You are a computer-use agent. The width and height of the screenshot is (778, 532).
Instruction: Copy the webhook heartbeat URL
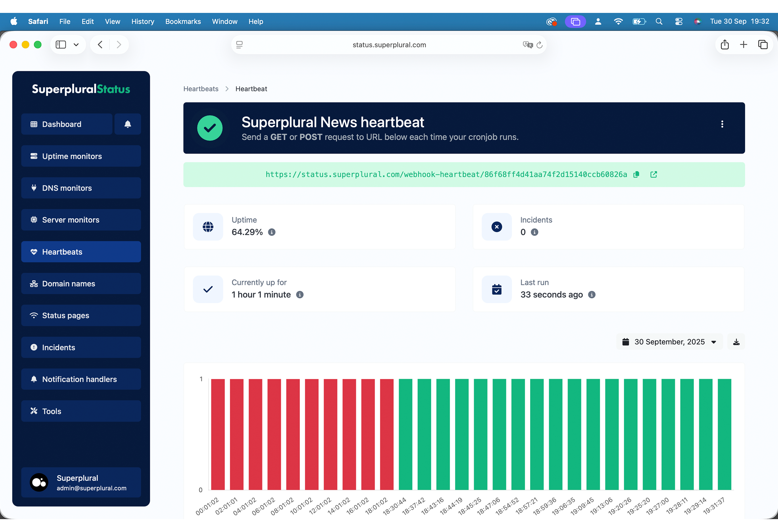(x=636, y=174)
